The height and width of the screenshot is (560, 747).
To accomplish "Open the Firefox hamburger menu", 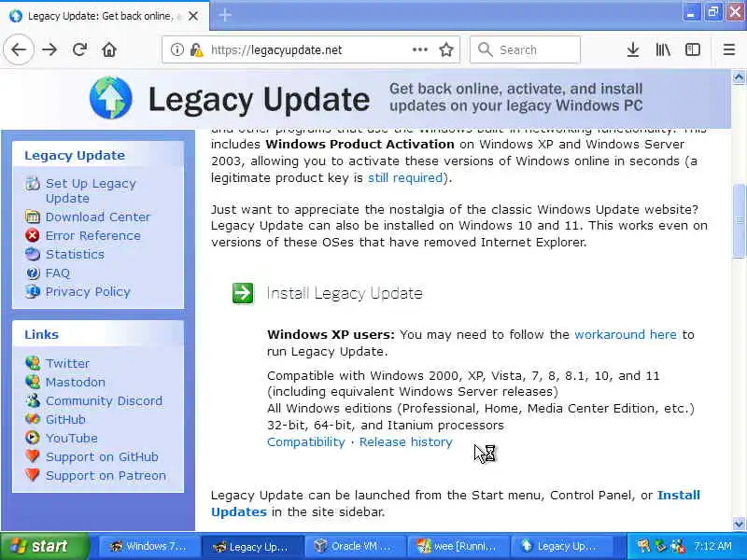I will pos(729,49).
